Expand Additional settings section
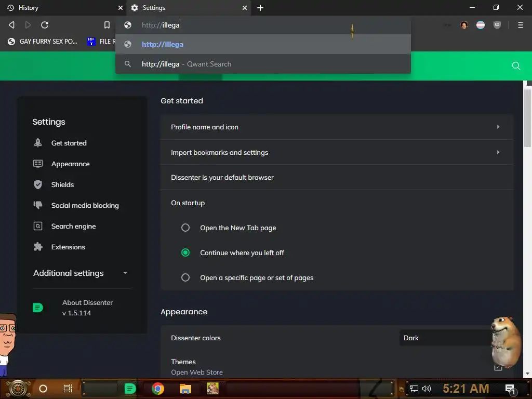 [81, 273]
